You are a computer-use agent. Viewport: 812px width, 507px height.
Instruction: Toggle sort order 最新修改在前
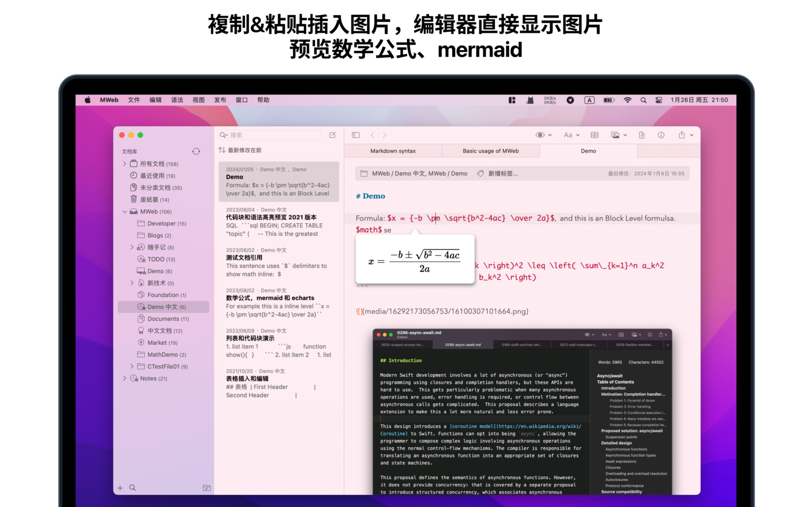pos(240,150)
